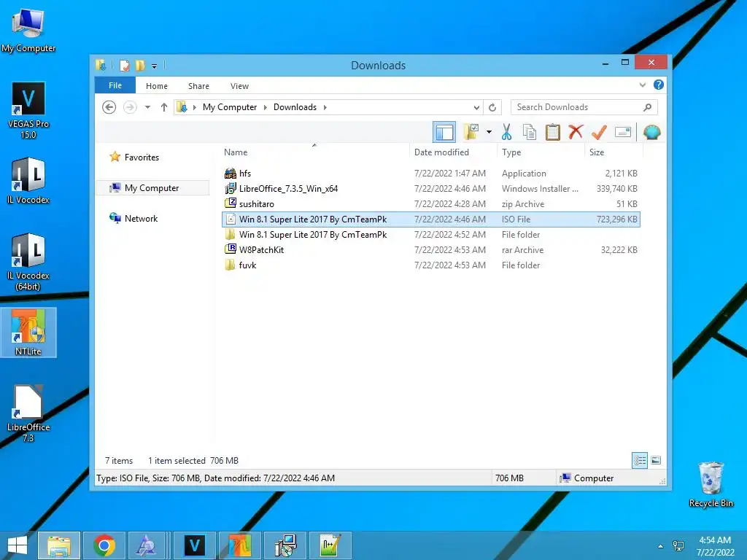The height and width of the screenshot is (560, 747).
Task: Click the Back navigation arrow
Action: pyautogui.click(x=109, y=107)
